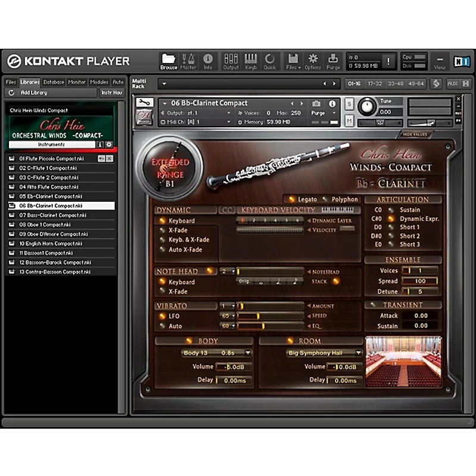476x476 pixels.
Task: Click the CC button in Dynamic section
Action: tap(227, 210)
